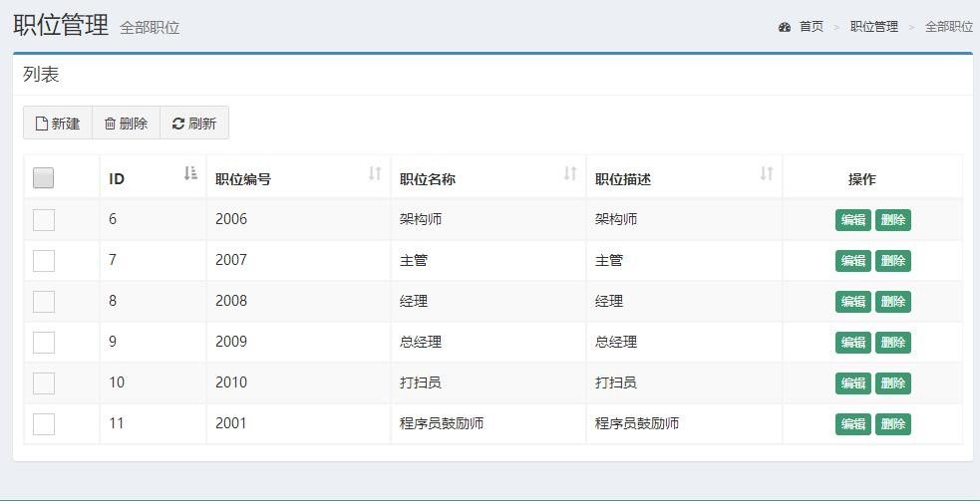Image resolution: width=980 pixels, height=504 pixels.
Task: Click 全部职位 in the breadcrumb
Action: tap(949, 27)
